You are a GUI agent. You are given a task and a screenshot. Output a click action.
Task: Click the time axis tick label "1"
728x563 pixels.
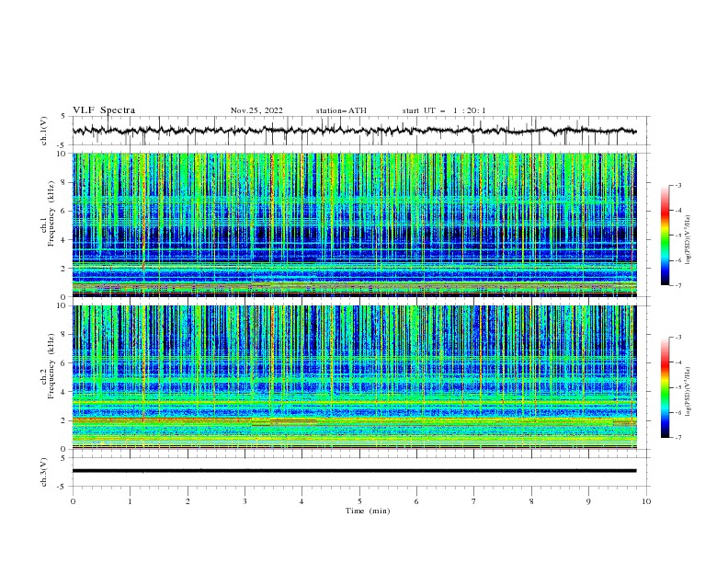130,501
